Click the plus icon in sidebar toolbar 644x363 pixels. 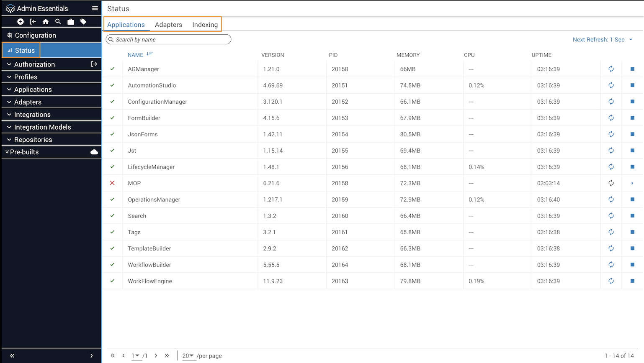click(x=21, y=22)
